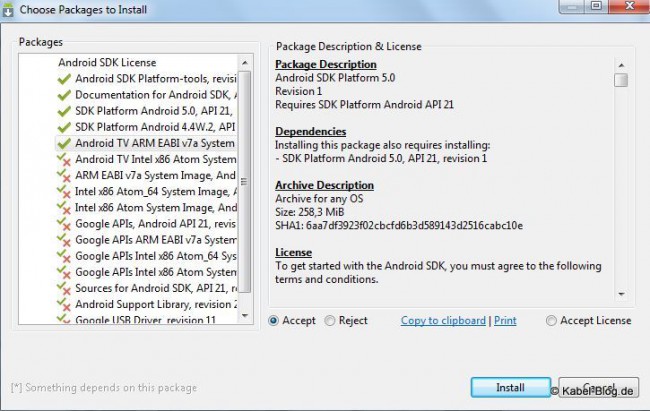Click the status icon beside Intel x86 Atom_64 System Image
Image resolution: width=650 pixels, height=411 pixels.
[64, 192]
